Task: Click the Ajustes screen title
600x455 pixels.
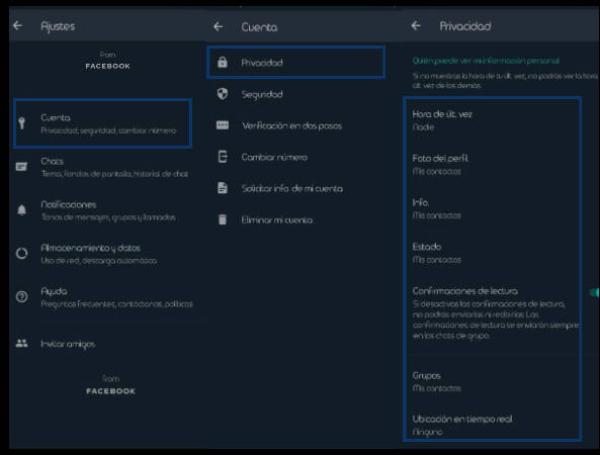Action: (58, 26)
